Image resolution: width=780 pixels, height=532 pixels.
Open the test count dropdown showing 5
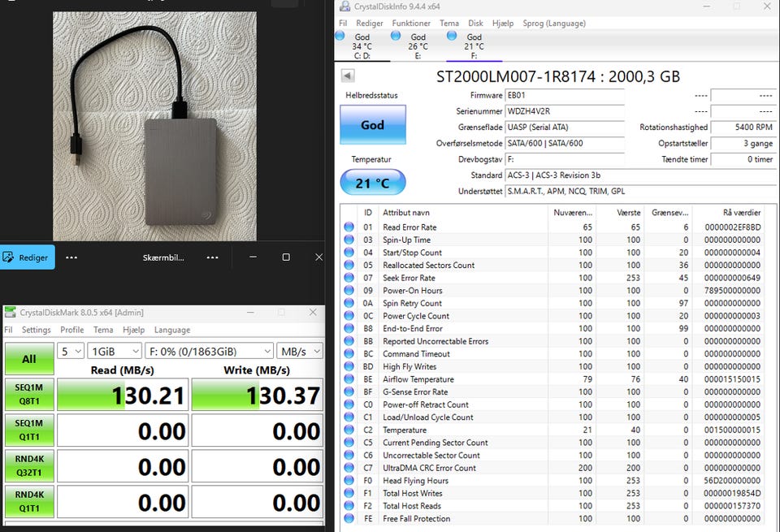70,352
